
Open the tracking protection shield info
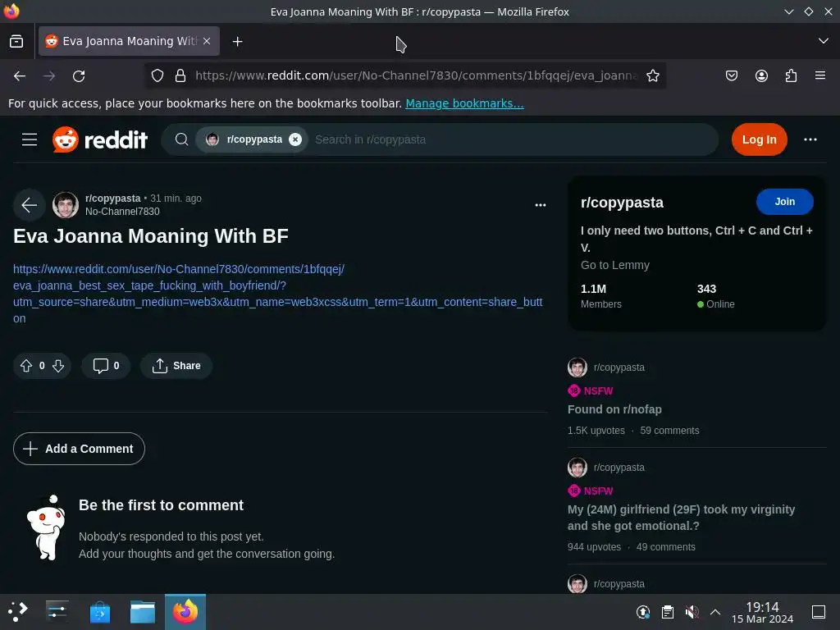click(x=157, y=76)
